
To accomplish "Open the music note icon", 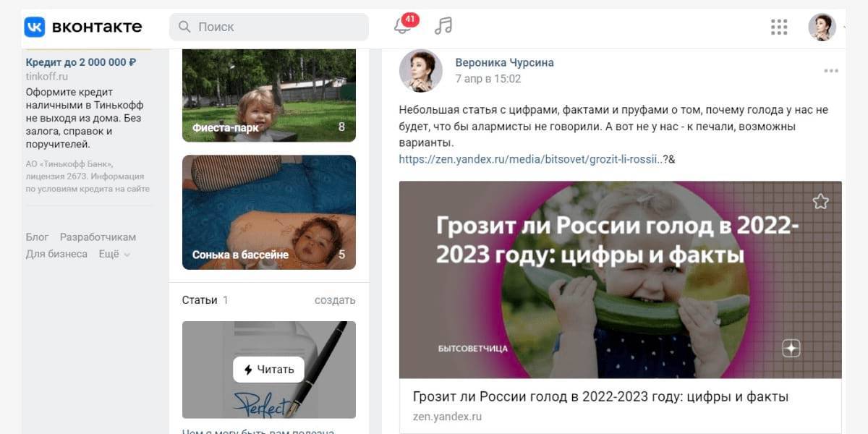I will 443,27.
